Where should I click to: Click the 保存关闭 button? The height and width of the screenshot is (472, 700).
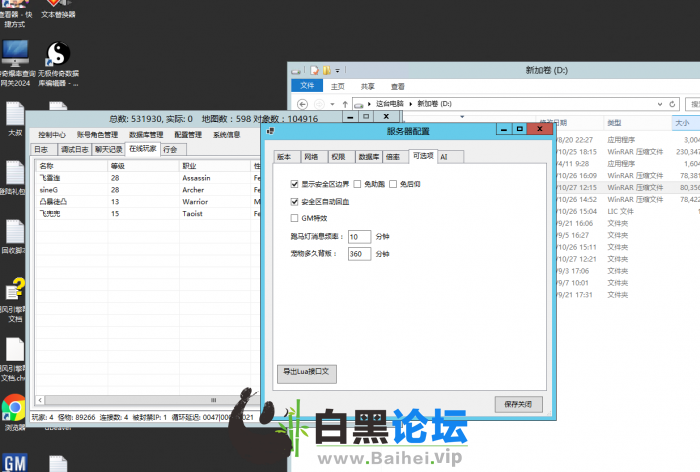(519, 404)
